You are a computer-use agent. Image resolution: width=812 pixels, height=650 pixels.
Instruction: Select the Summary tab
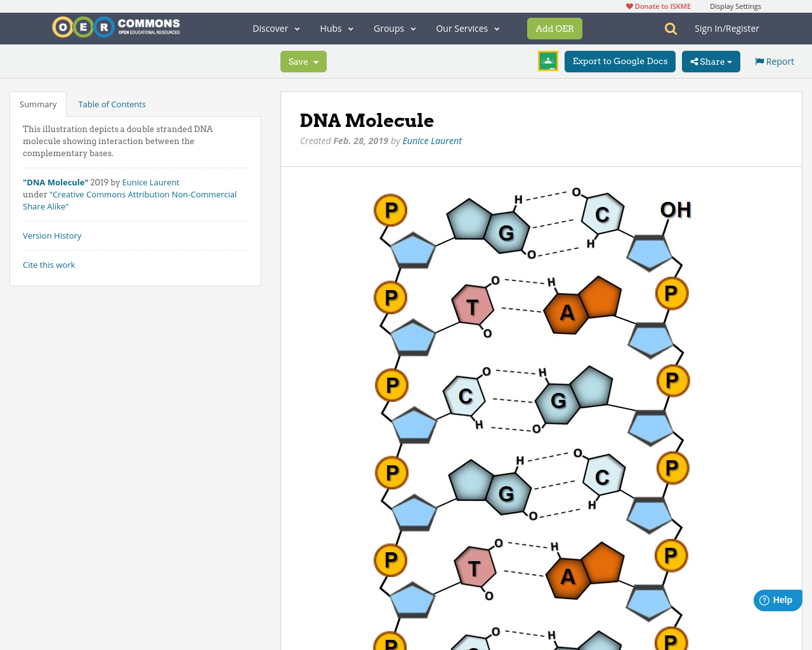(x=37, y=103)
